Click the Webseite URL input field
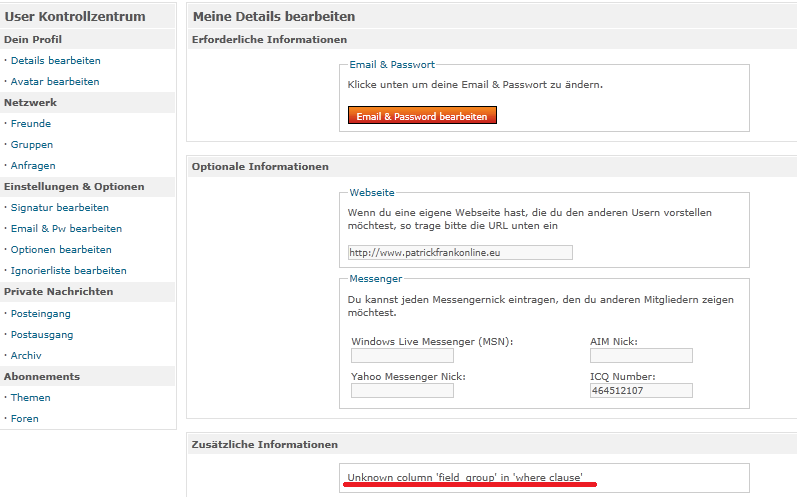This screenshot has height=497, width=797. (x=460, y=252)
